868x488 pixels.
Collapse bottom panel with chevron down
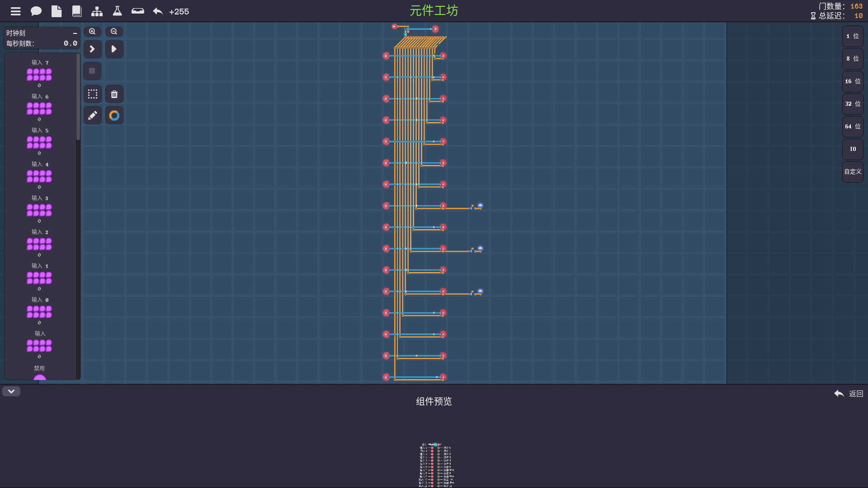(11, 391)
